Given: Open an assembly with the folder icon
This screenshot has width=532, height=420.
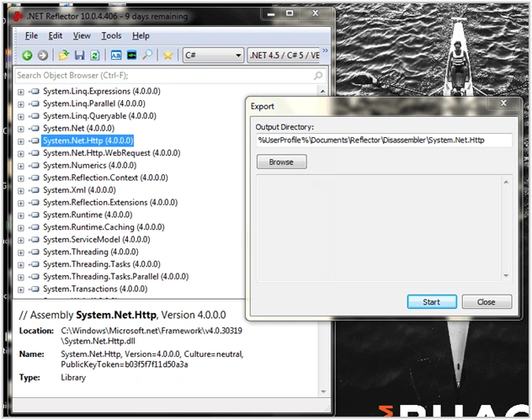Looking at the screenshot, I should (63, 55).
